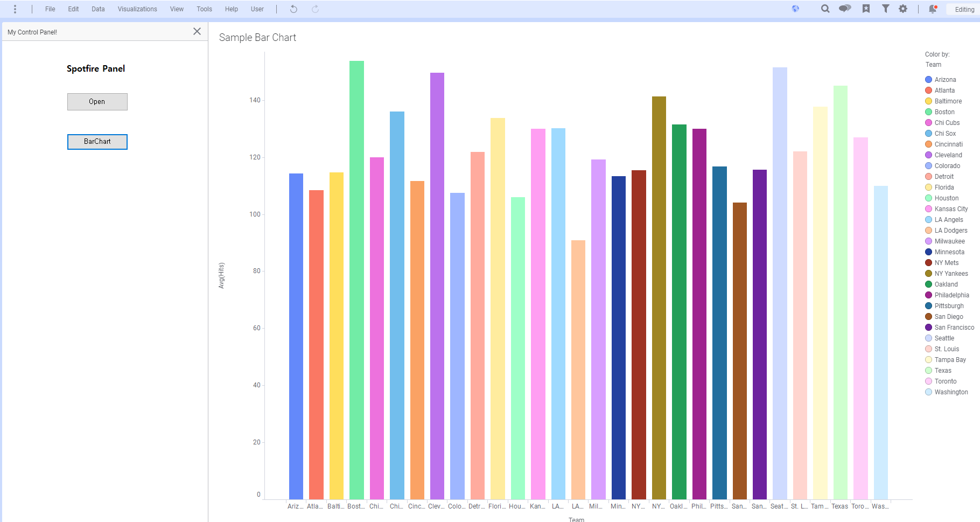The image size is (980, 522).
Task: Select Kansas City in the legend
Action: 946,209
